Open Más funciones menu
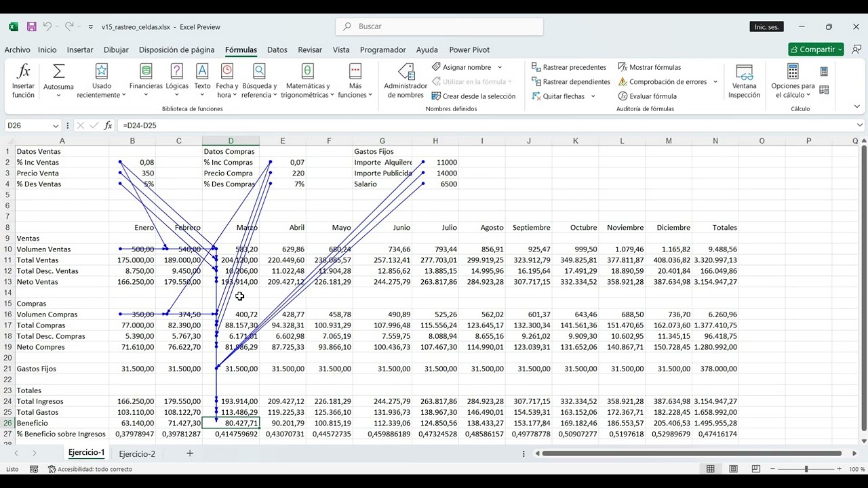Viewport: 868px width, 488px height. tap(355, 81)
